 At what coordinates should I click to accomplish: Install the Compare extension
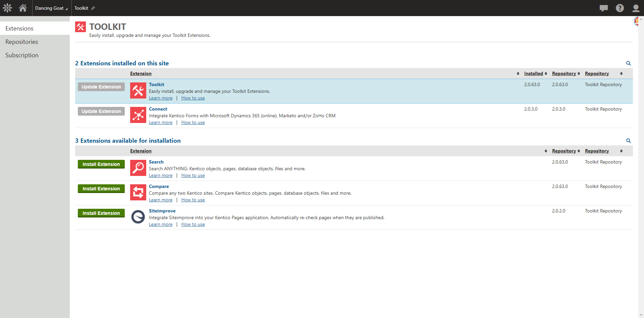click(x=101, y=189)
